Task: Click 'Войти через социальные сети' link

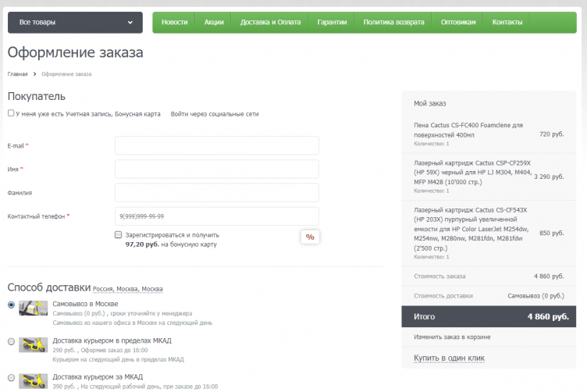Action: point(215,114)
